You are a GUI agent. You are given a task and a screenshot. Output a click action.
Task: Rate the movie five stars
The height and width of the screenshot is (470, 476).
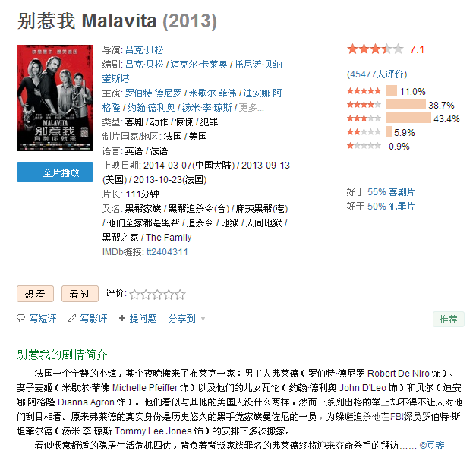tap(181, 295)
